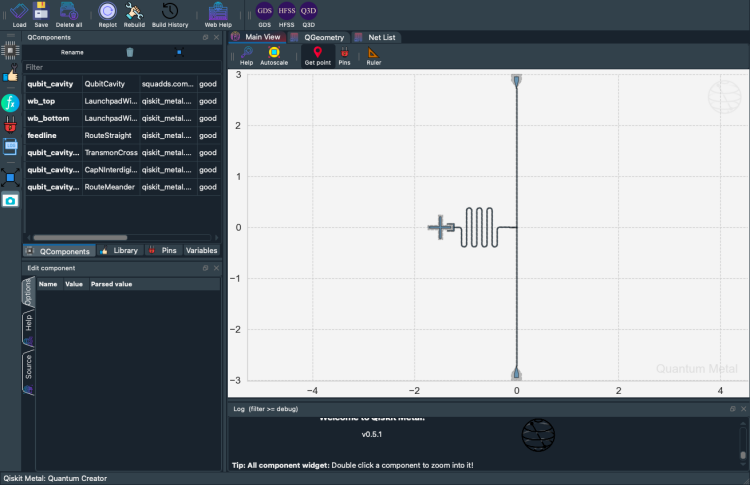Image resolution: width=750 pixels, height=485 pixels.
Task: Close the QComponents panel
Action: 217,37
